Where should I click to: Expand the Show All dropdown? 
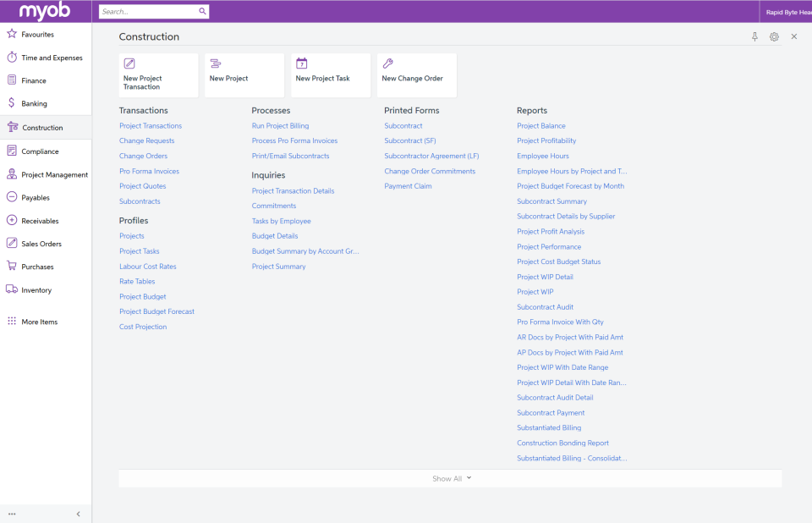450,478
